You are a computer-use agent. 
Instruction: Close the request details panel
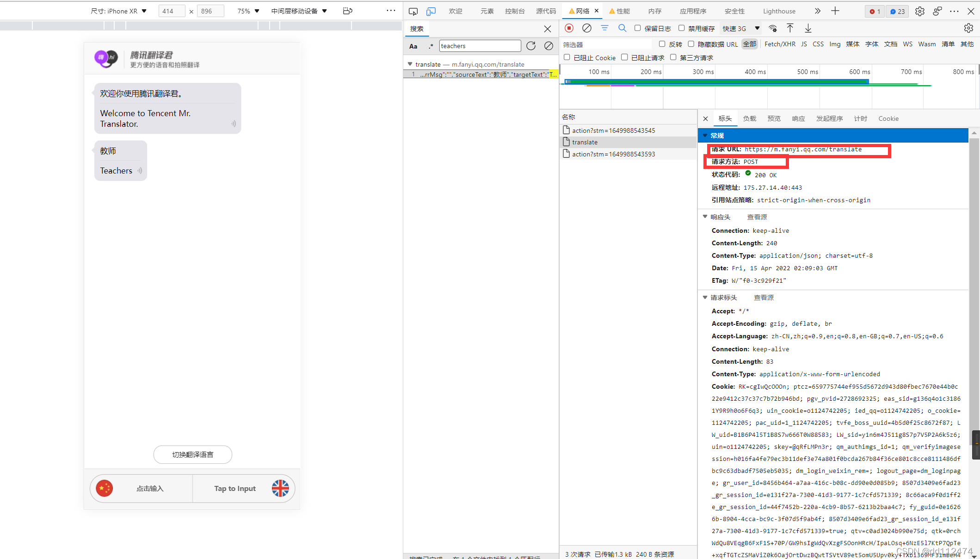[706, 119]
